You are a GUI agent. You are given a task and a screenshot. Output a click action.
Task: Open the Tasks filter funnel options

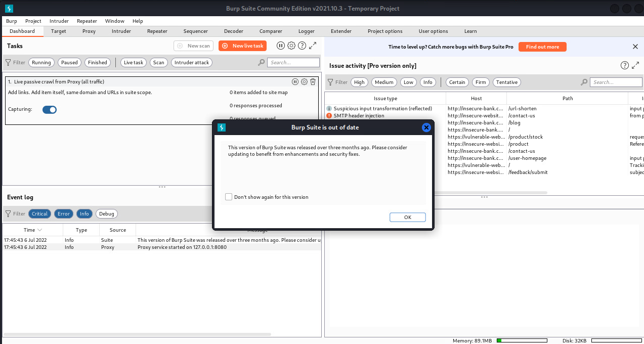8,63
